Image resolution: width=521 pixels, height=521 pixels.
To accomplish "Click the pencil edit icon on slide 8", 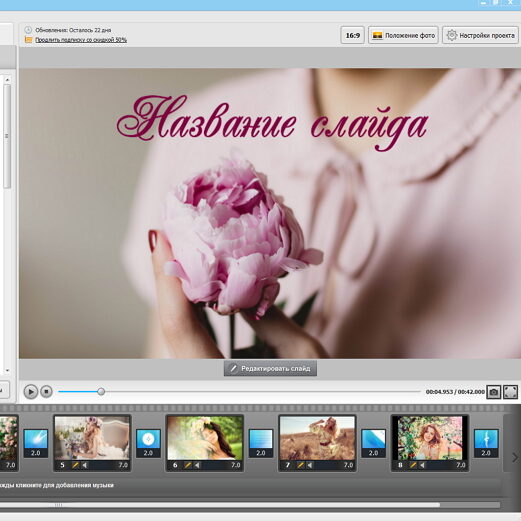I will 413,465.
